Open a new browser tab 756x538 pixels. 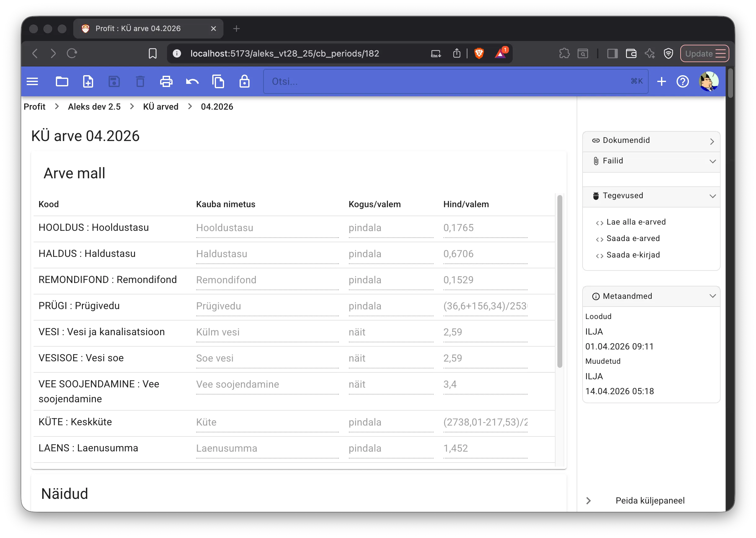pyautogui.click(x=236, y=29)
